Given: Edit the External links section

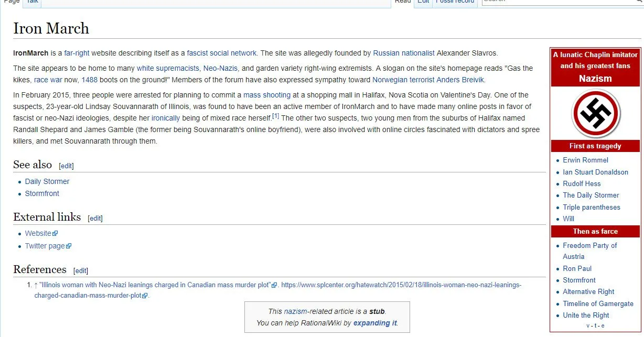Looking at the screenshot, I should (95, 218).
